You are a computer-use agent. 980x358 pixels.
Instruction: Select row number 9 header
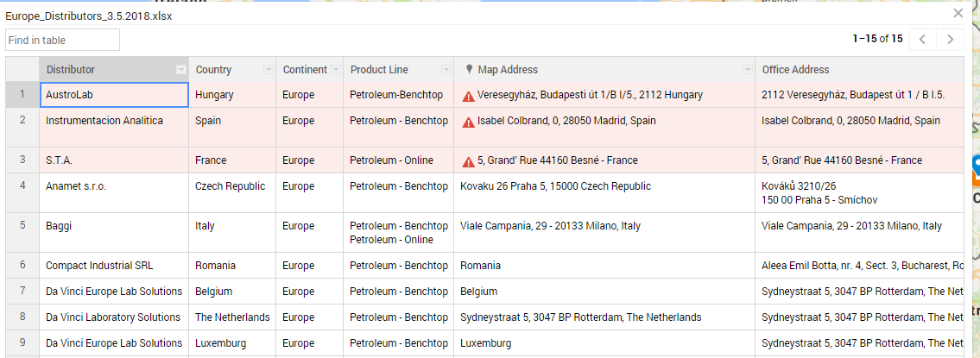pos(22,343)
